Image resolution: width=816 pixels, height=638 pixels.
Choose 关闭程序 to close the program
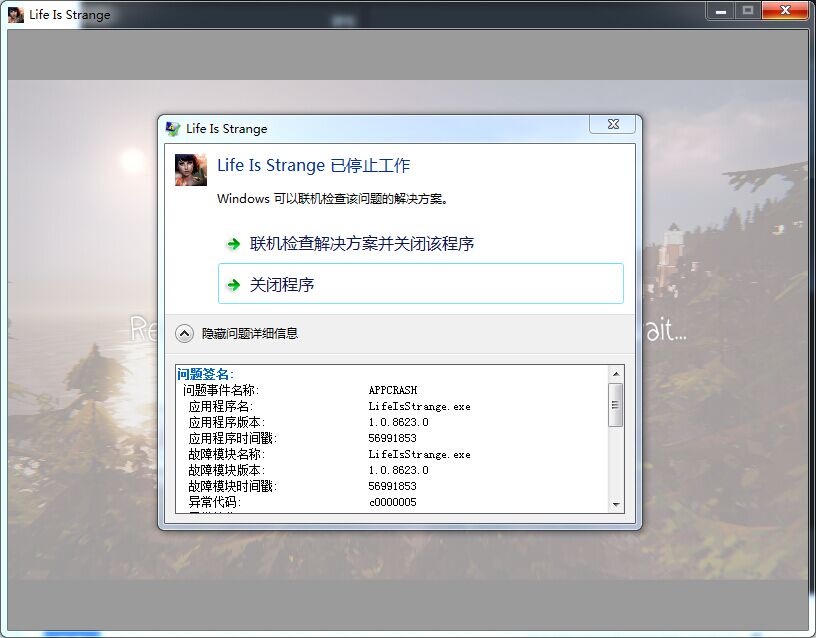(x=420, y=284)
